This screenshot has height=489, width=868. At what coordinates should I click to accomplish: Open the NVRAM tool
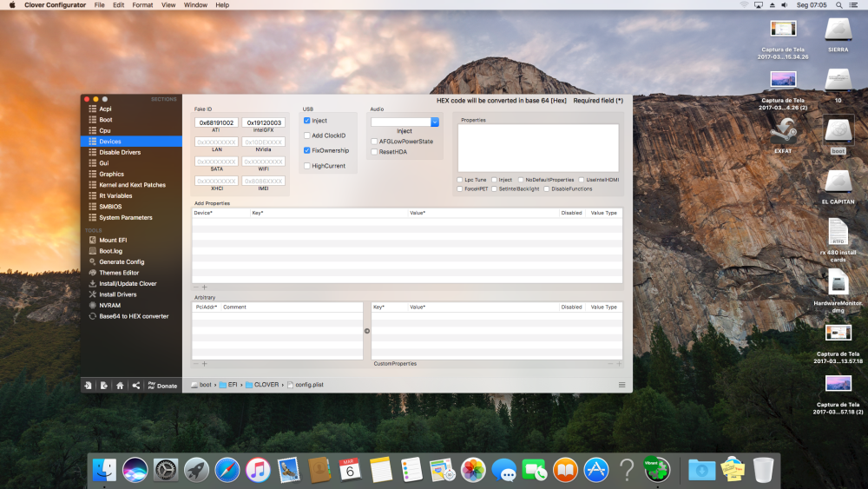(x=109, y=306)
